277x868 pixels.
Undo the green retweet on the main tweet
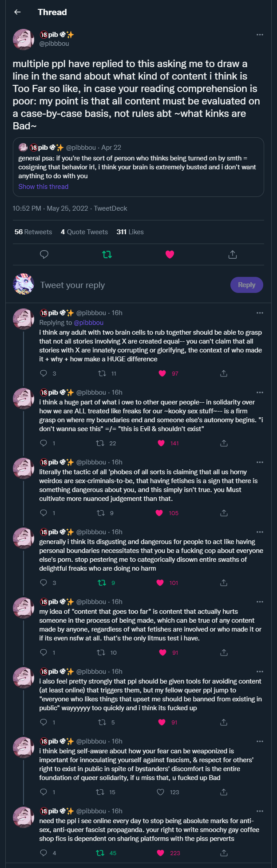(x=107, y=254)
